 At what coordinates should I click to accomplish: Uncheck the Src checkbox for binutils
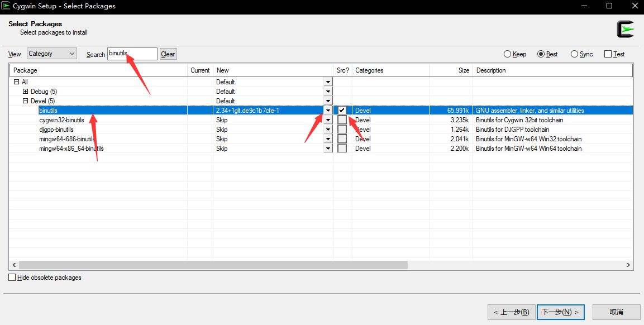pos(342,110)
